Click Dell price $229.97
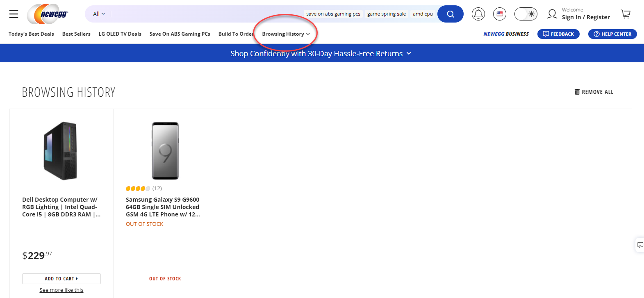The height and width of the screenshot is (298, 644). click(x=37, y=255)
